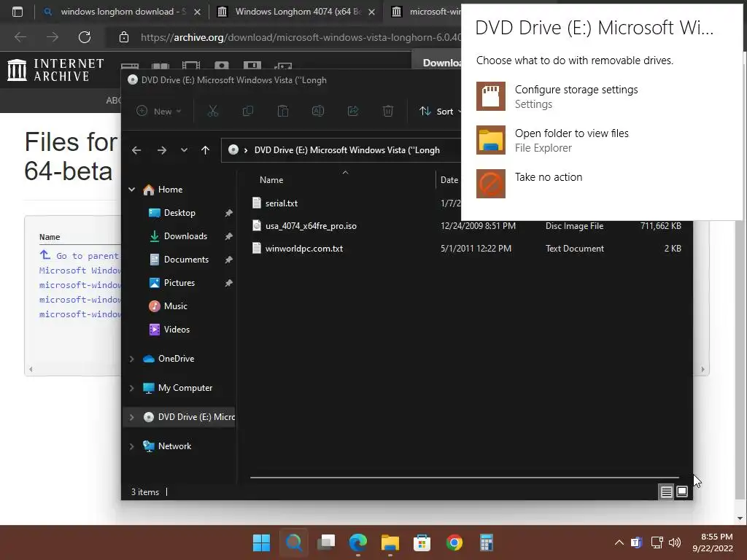Expand the DVD Drive (E:) tree node

[x=132, y=417]
